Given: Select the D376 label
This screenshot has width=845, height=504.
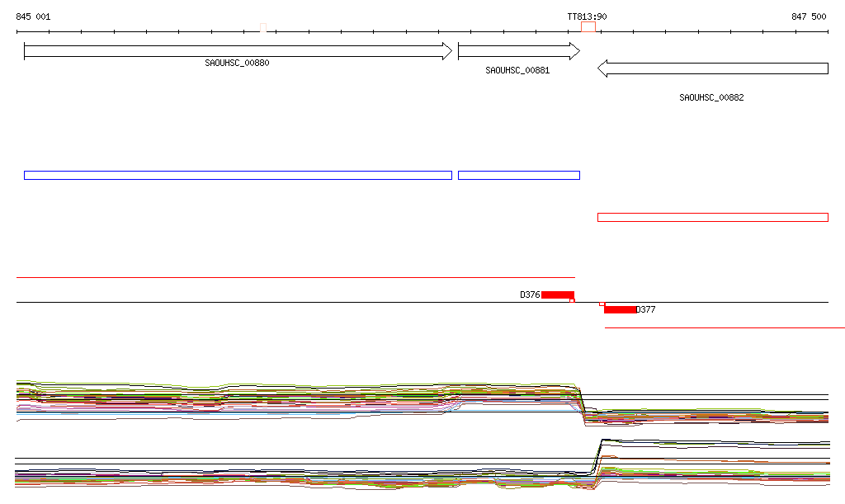Looking at the screenshot, I should click(x=530, y=294).
